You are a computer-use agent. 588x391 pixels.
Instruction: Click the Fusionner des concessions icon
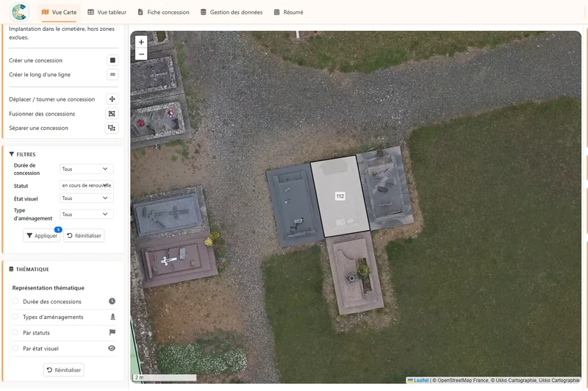point(112,114)
